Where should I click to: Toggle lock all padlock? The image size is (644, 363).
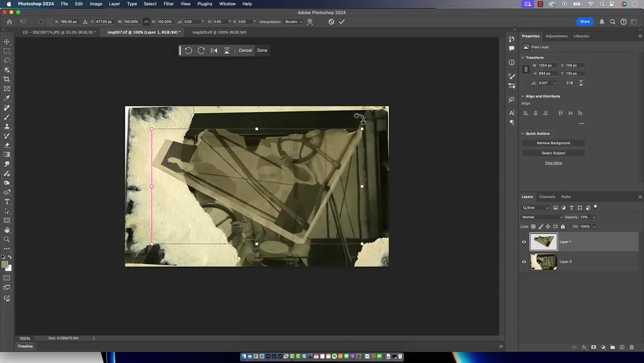point(562,227)
